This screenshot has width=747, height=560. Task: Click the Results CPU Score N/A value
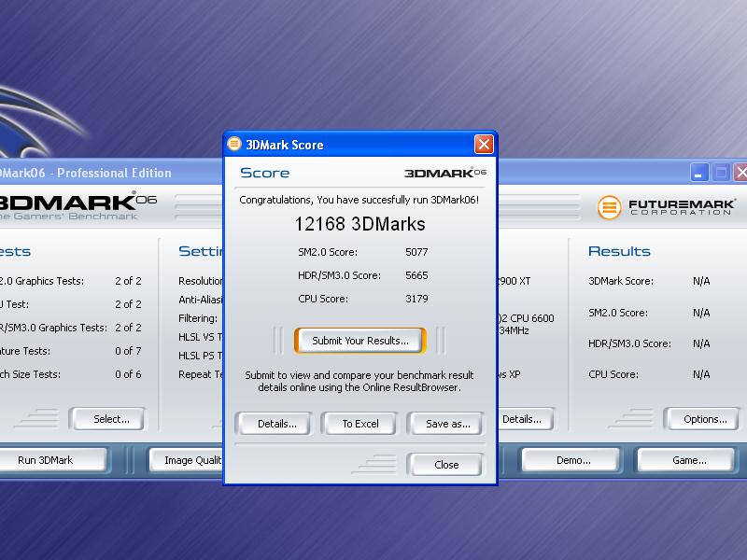[701, 374]
